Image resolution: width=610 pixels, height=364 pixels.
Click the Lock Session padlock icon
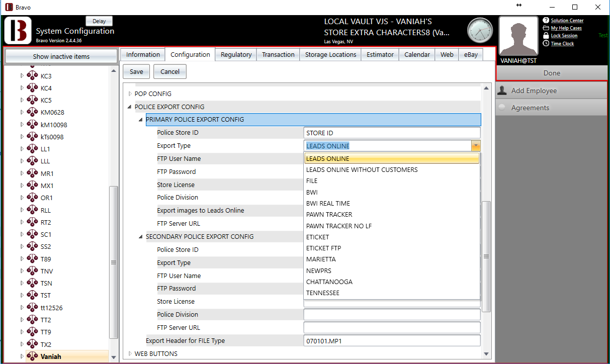click(546, 36)
